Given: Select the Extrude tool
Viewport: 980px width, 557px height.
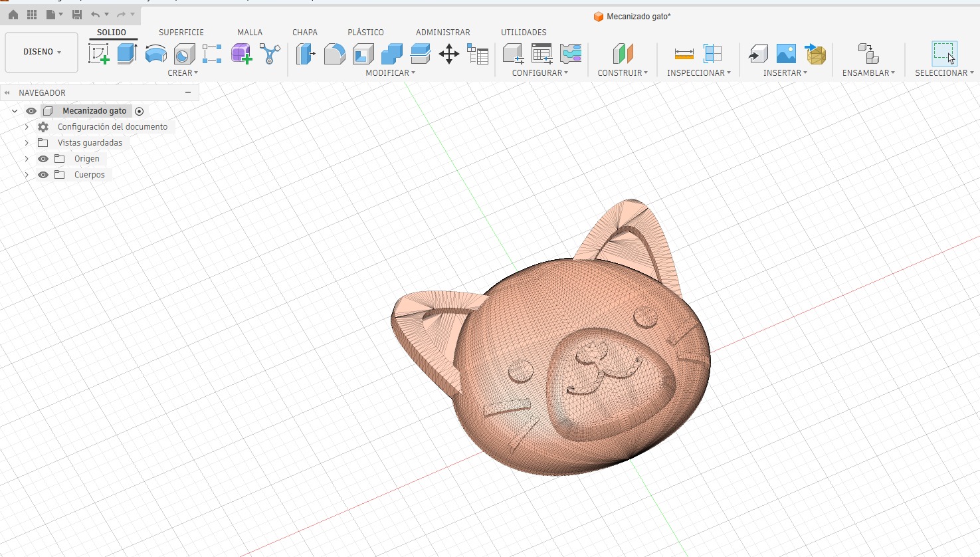Looking at the screenshot, I should (x=127, y=54).
